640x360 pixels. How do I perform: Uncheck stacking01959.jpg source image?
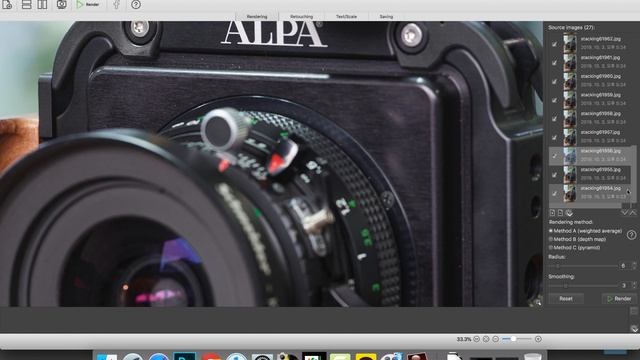pos(554,100)
